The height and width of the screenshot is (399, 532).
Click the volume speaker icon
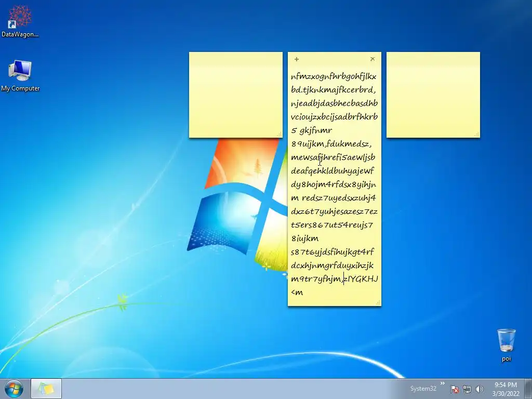[480, 389]
